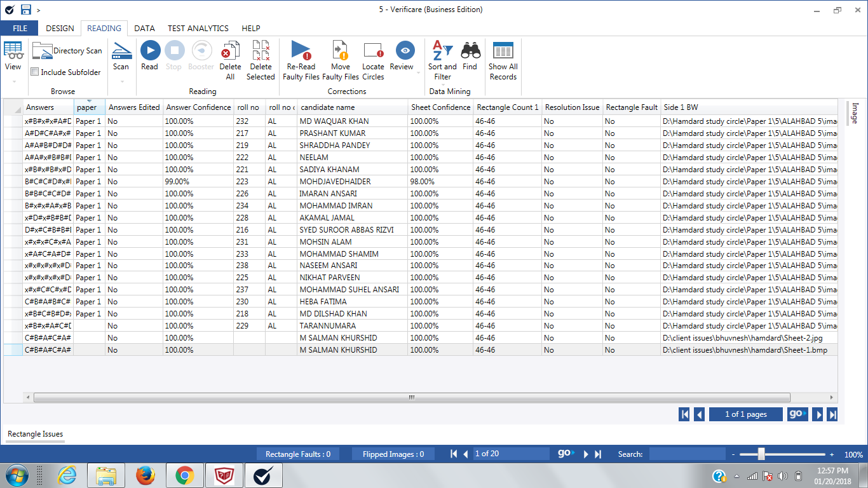
Task: Adjust the zoom slider handle
Action: click(761, 454)
